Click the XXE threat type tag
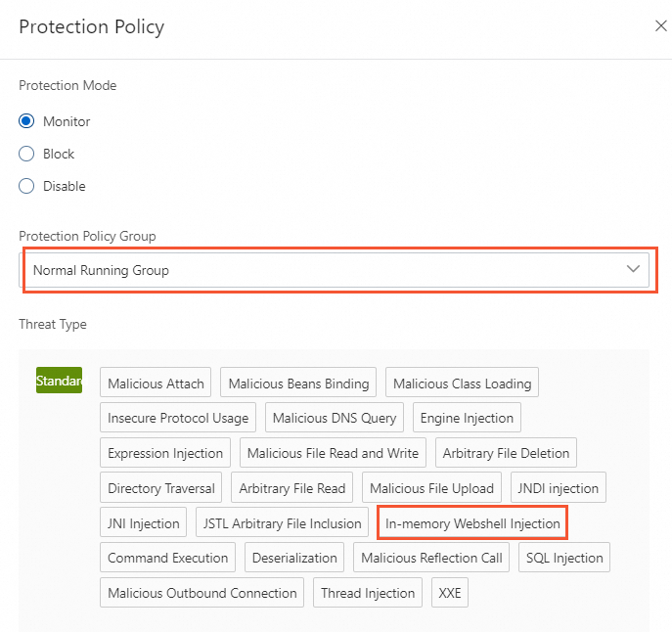 pos(450,594)
